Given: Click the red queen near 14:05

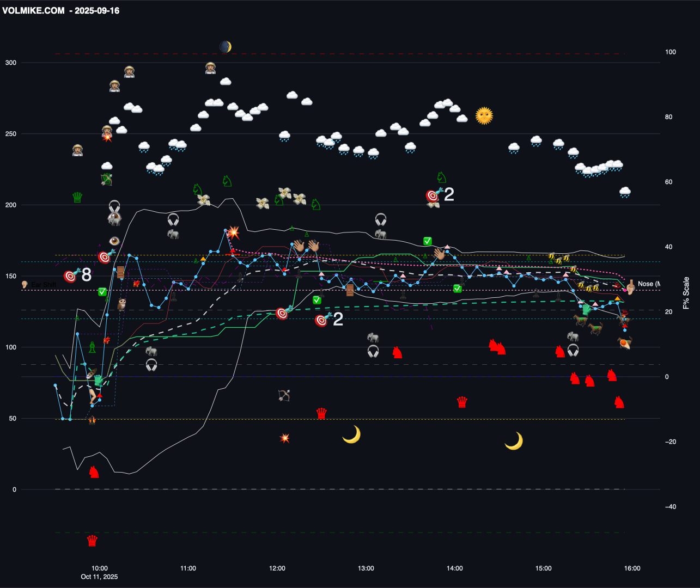Looking at the screenshot, I should [462, 402].
